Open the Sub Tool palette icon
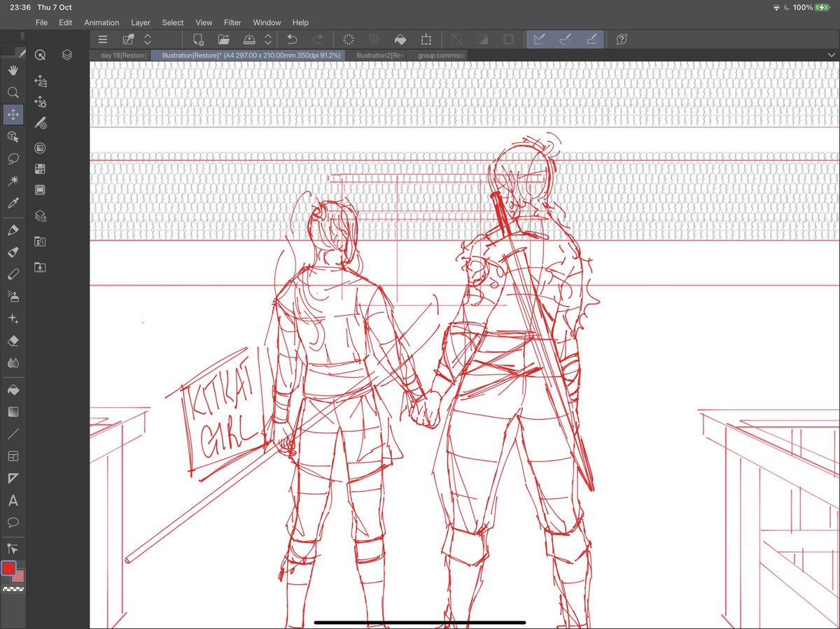Image resolution: width=840 pixels, height=629 pixels. click(40, 80)
